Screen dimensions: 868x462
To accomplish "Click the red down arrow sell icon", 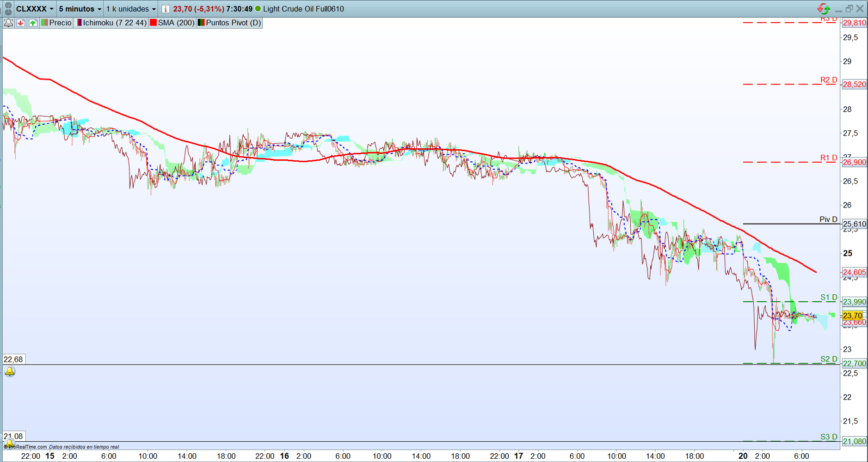I will [x=21, y=23].
